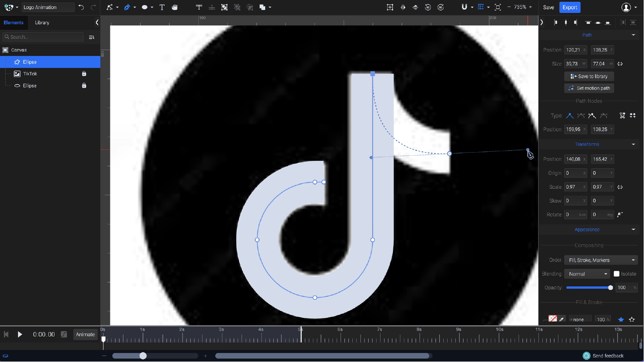Collapse the right properties panel
Screen dimensions: 644x362
tap(542, 22)
